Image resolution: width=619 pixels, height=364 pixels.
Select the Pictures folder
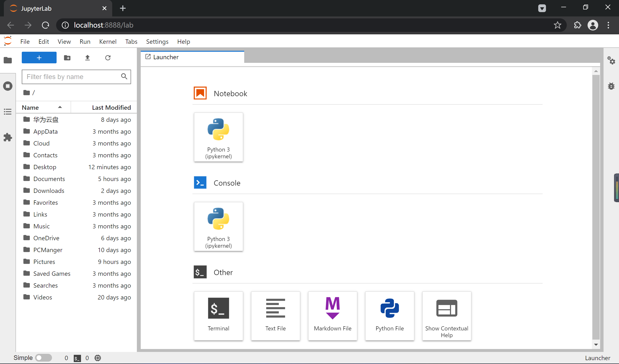coord(76,262)
